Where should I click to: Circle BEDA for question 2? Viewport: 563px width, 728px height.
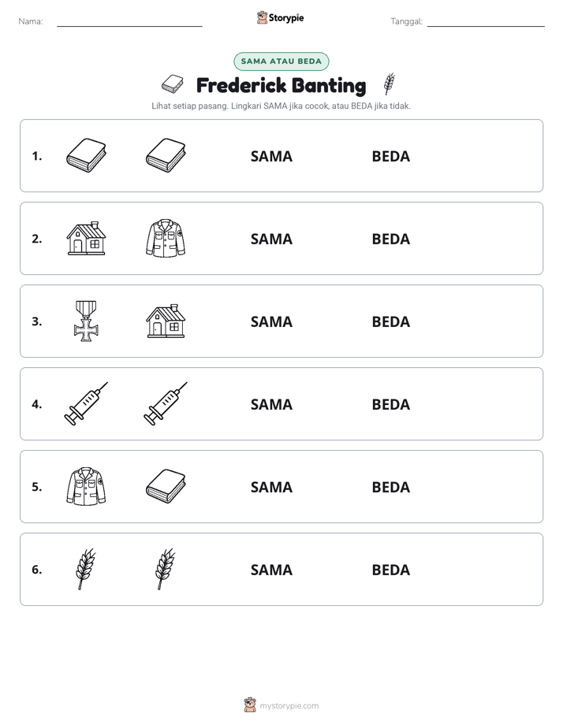click(x=391, y=239)
